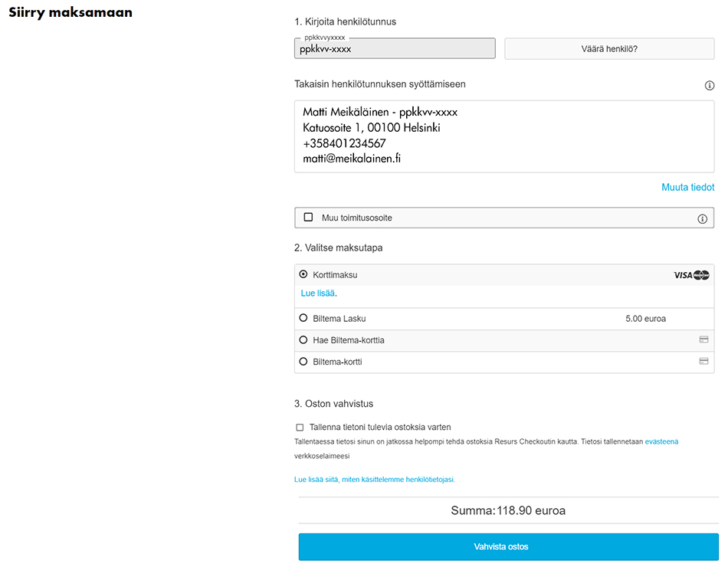Click info icon in Muu toimitusosoite row
The height and width of the screenshot is (564, 728).
click(x=702, y=219)
